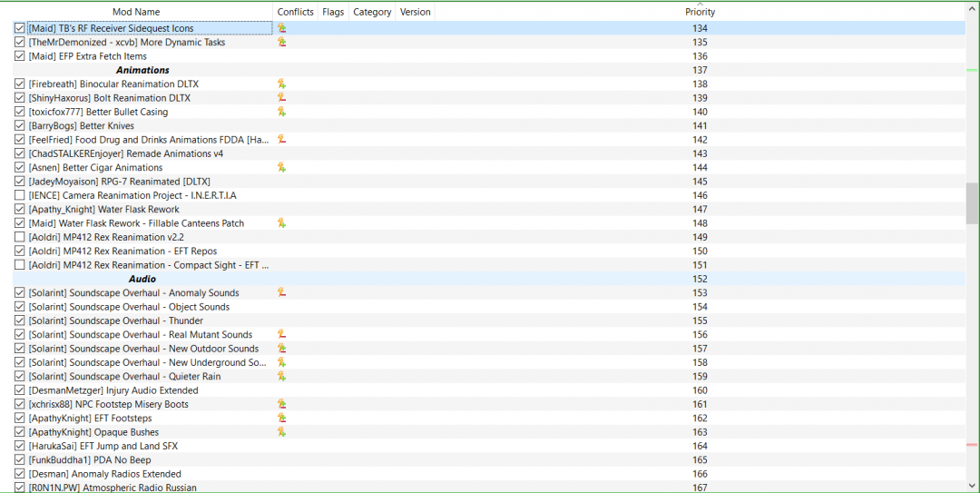Click conflict icon for New Underground Sounds

point(282,362)
